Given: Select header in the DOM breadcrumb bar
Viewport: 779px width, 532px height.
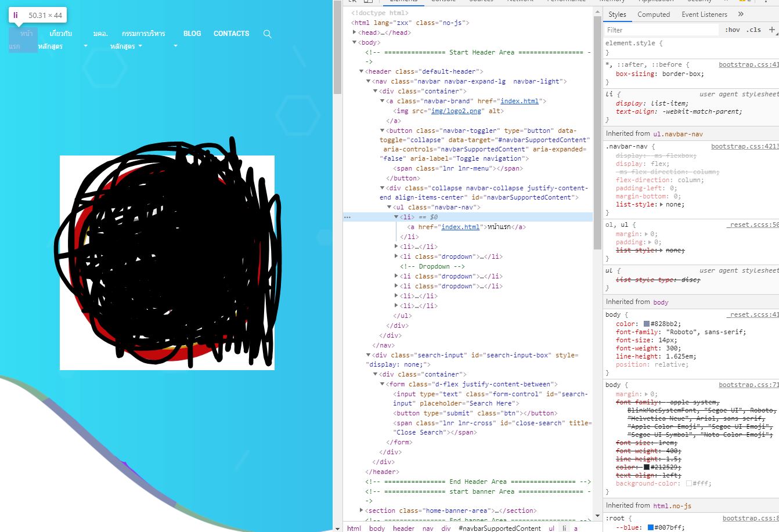Looking at the screenshot, I should point(403,528).
